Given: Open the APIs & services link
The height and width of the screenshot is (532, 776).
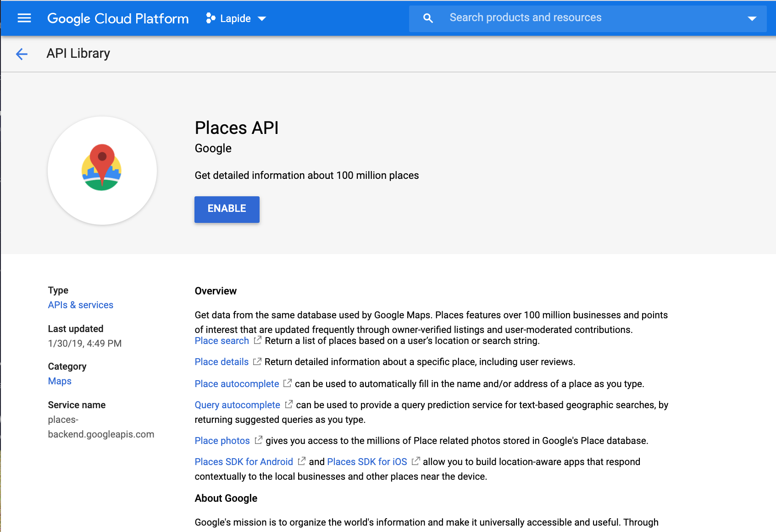Looking at the screenshot, I should (x=81, y=305).
